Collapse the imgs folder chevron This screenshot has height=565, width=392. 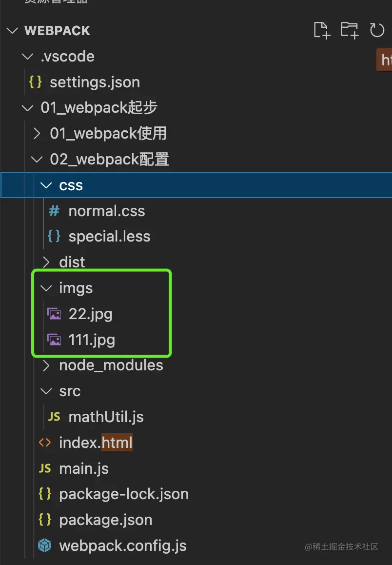coord(46,288)
